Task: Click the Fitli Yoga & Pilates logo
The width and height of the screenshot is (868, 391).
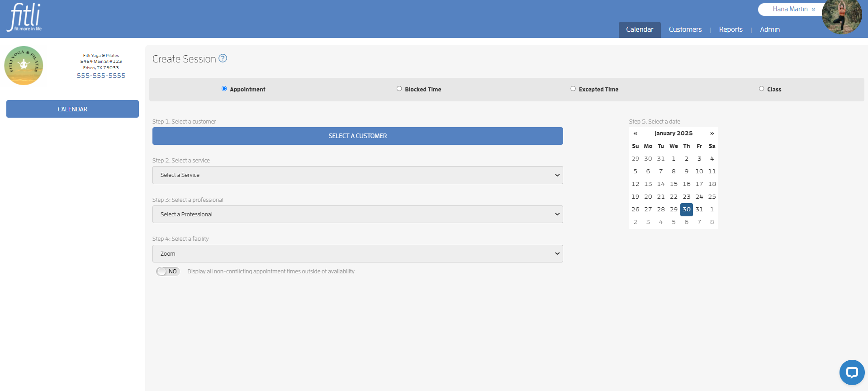Action: 24,66
